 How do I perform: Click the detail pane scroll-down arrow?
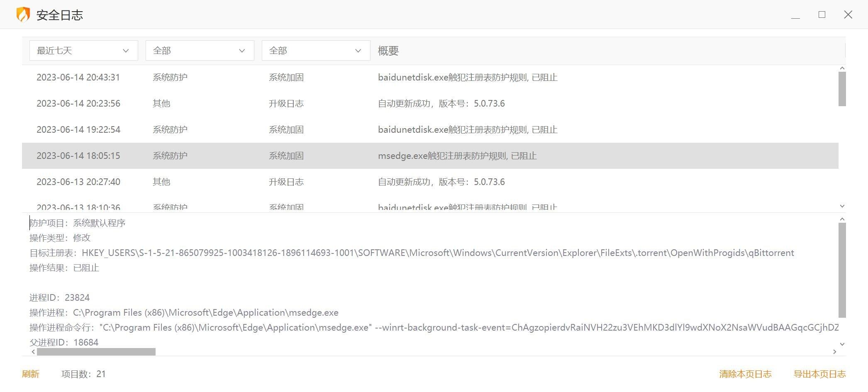[x=842, y=344]
